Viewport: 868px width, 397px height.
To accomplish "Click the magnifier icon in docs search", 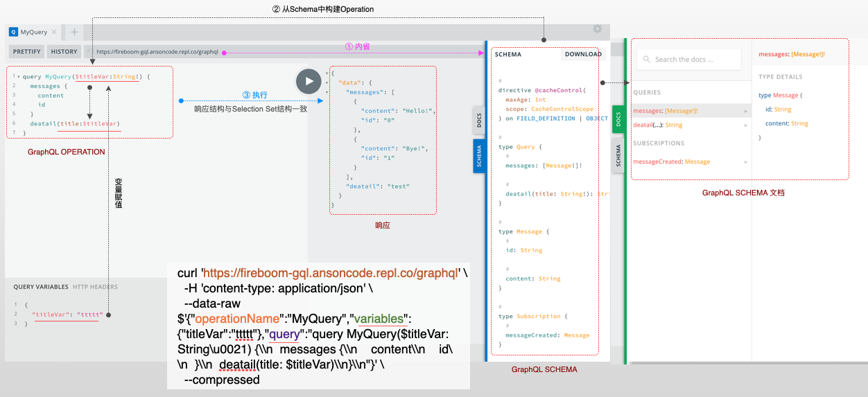I will pyautogui.click(x=647, y=60).
